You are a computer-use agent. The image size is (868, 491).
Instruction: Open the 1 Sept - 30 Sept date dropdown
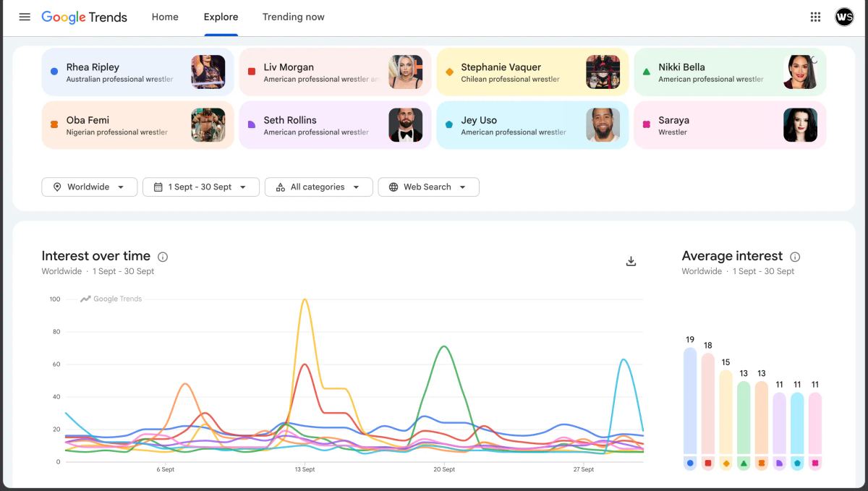[x=201, y=187]
